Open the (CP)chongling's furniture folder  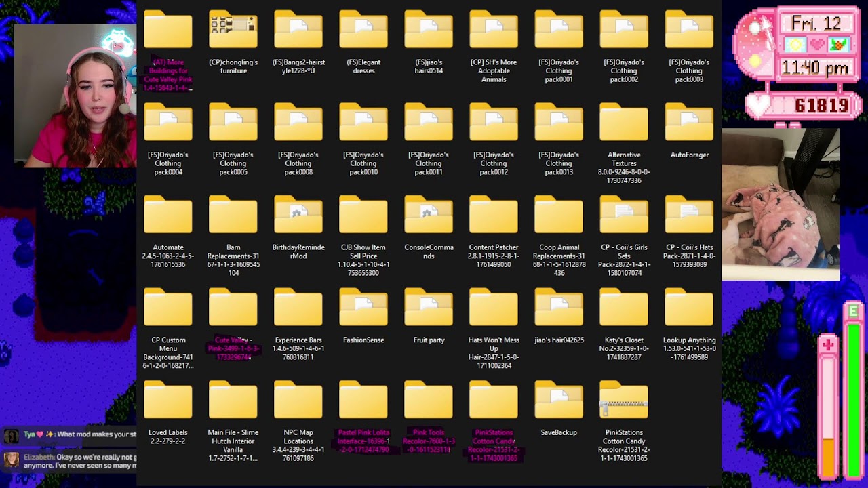[233, 30]
